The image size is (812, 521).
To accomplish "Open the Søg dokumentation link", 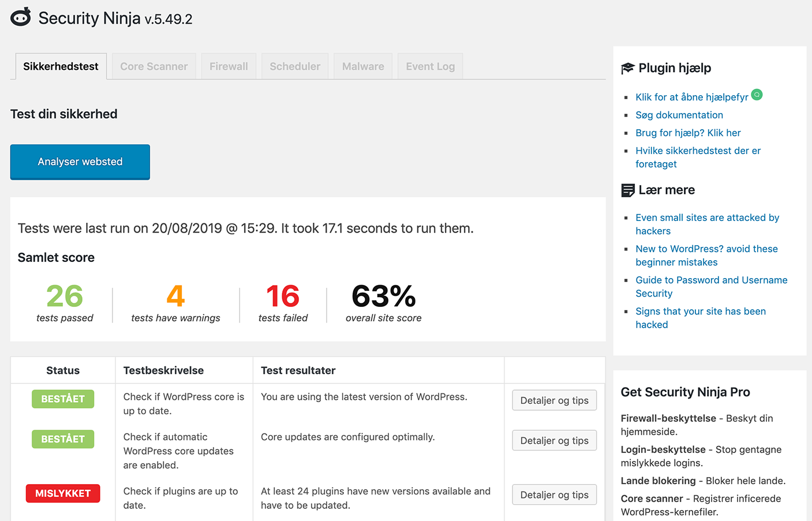I will click(x=679, y=115).
